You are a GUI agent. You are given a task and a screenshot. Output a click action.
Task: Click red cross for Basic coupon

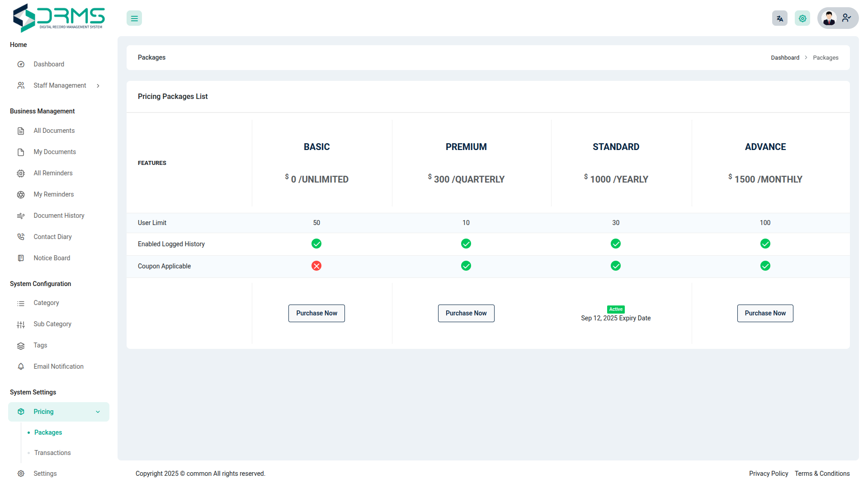316,266
